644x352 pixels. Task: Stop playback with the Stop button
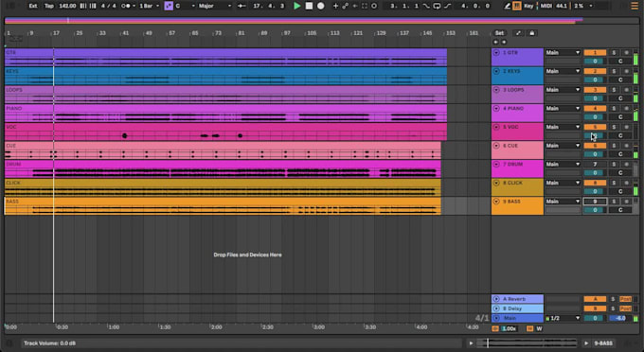pyautogui.click(x=309, y=6)
